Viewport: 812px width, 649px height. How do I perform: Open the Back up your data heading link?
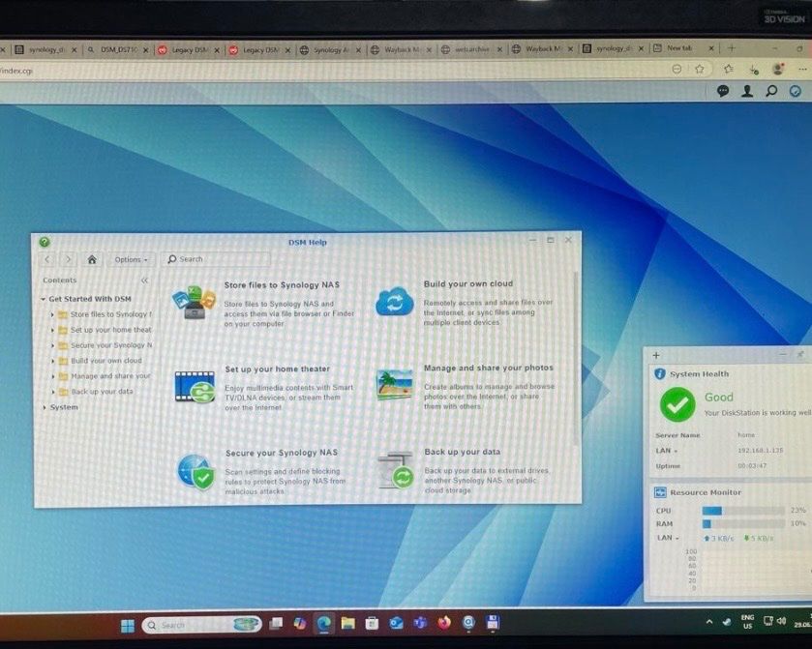463,452
